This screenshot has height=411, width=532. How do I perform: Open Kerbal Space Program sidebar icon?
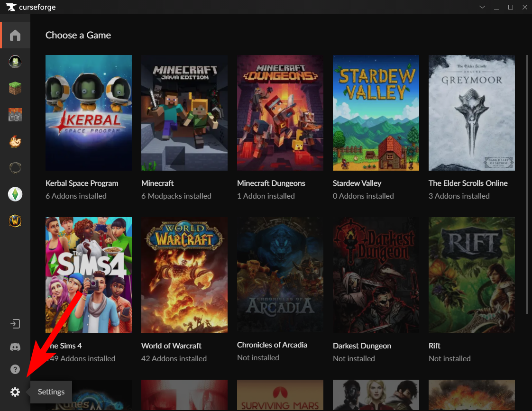coord(15,62)
